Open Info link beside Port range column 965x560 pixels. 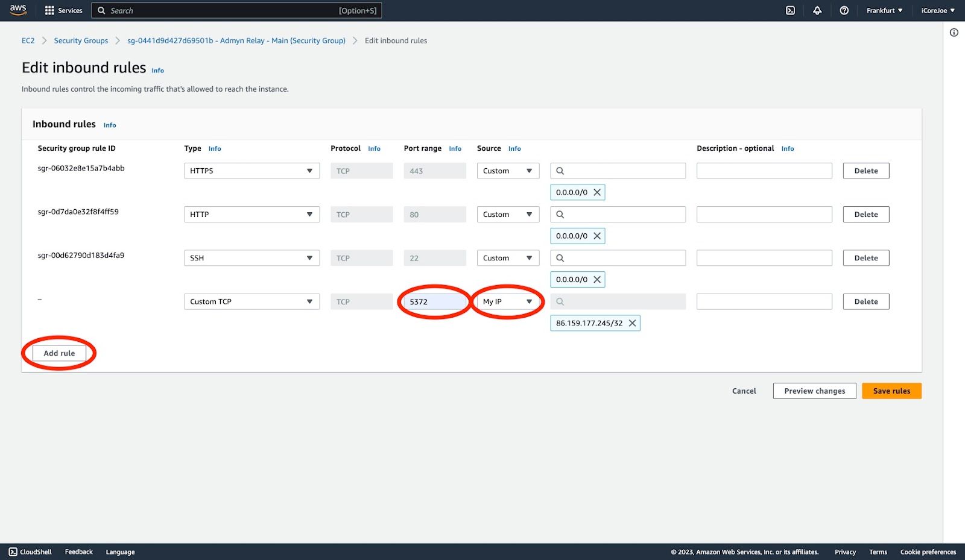455,148
